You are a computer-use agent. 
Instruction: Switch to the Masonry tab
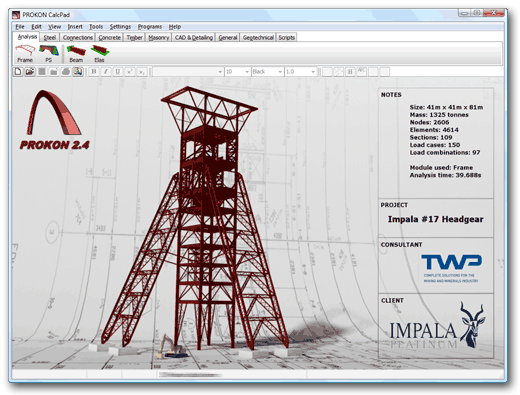(x=158, y=37)
